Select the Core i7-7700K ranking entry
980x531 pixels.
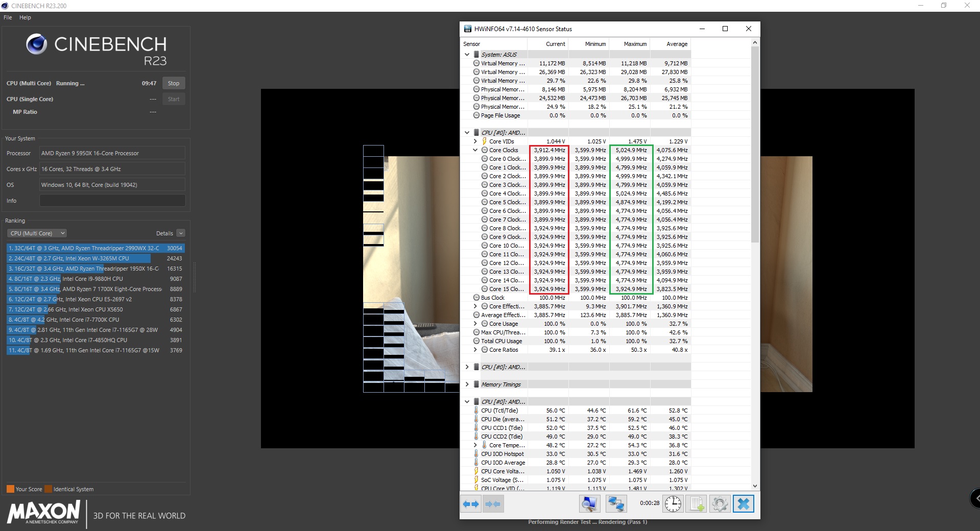tap(95, 320)
